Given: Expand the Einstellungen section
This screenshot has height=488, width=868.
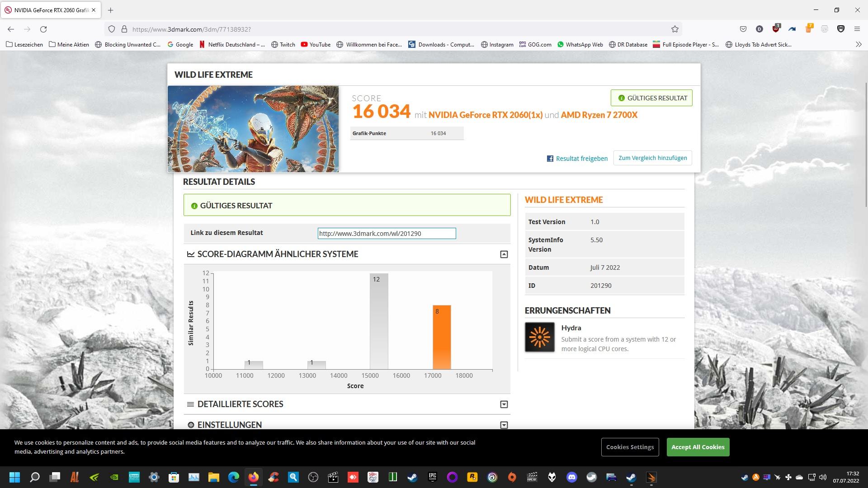Looking at the screenshot, I should 504,425.
